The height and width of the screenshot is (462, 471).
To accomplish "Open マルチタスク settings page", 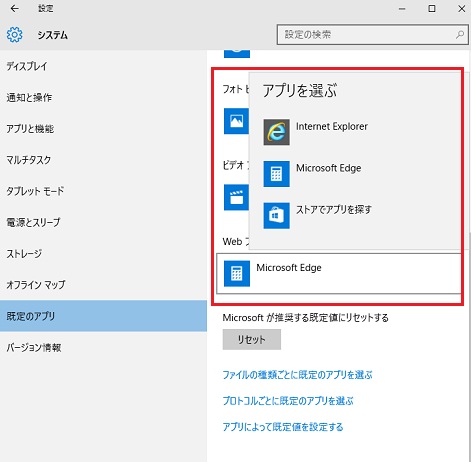I will click(103, 160).
